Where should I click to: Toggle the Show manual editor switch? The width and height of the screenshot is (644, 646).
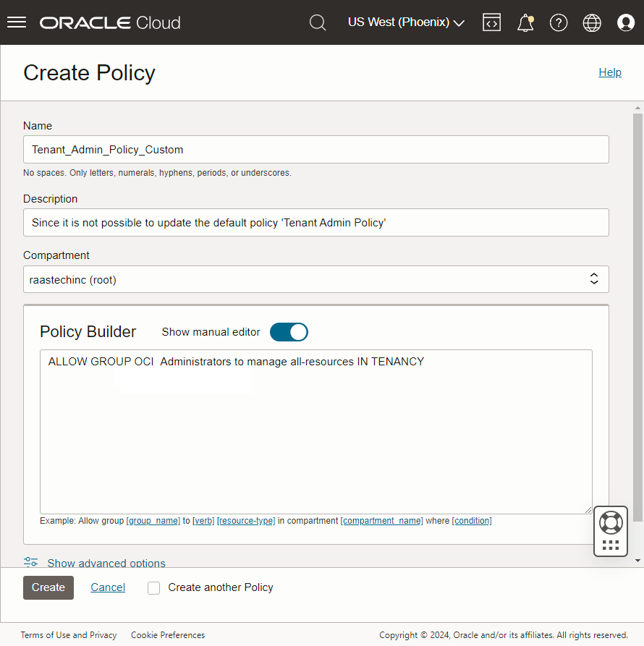coord(289,332)
